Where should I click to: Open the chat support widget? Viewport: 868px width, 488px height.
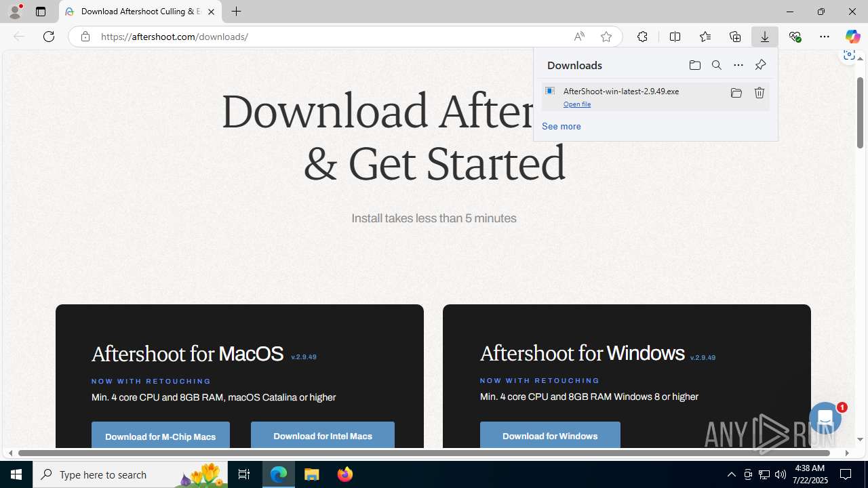click(825, 419)
